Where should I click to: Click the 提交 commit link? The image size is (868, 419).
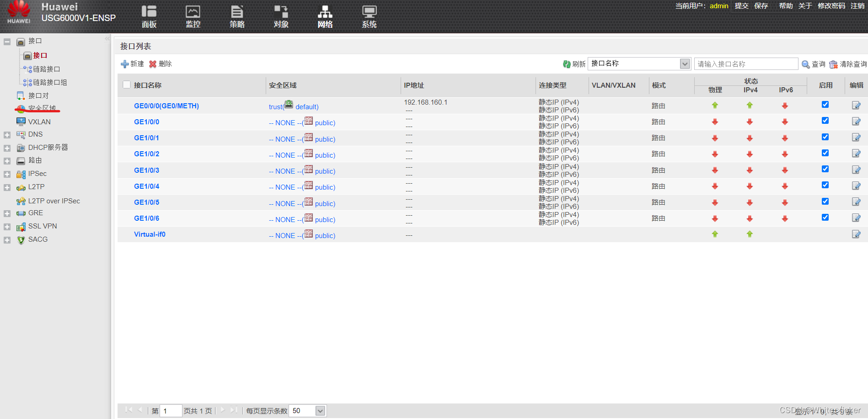click(741, 6)
